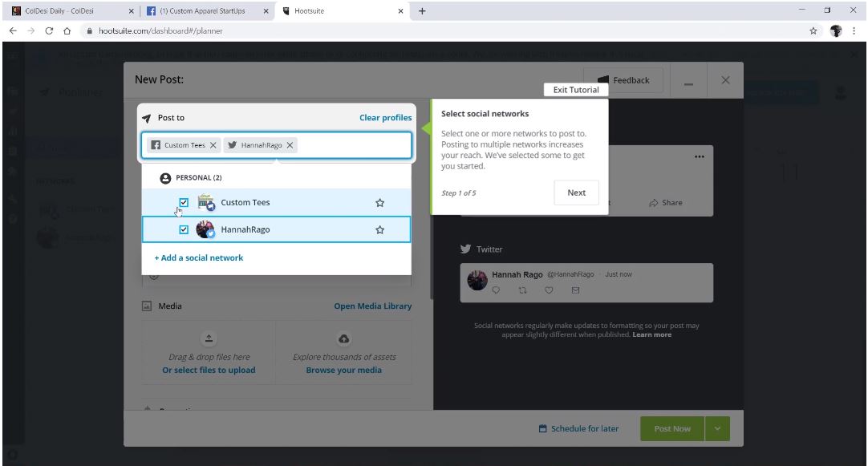Click the browser home icon
Viewport: 868px width, 466px height.
click(67, 31)
